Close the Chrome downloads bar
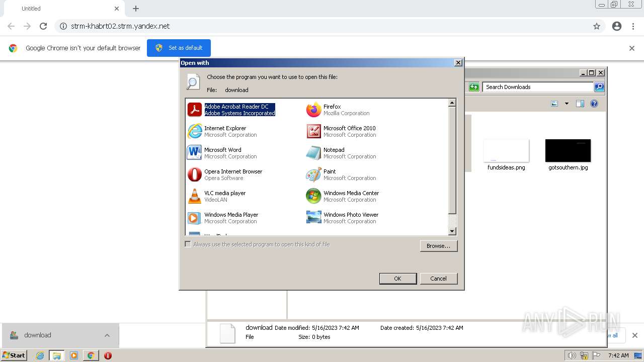 (x=635, y=335)
